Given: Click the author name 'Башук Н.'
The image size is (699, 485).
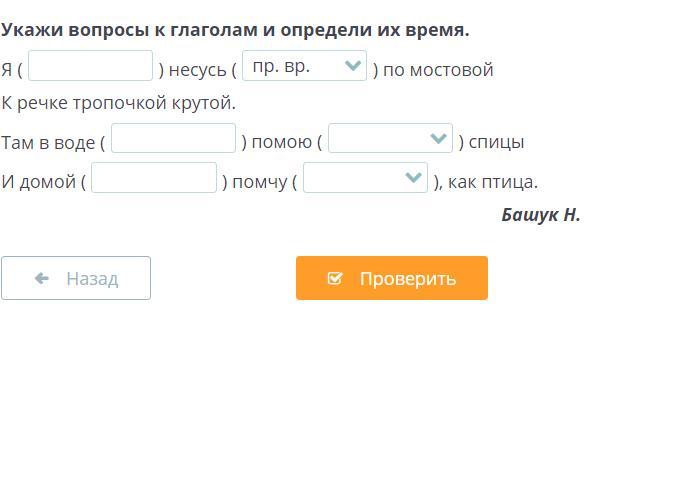Looking at the screenshot, I should [540, 215].
